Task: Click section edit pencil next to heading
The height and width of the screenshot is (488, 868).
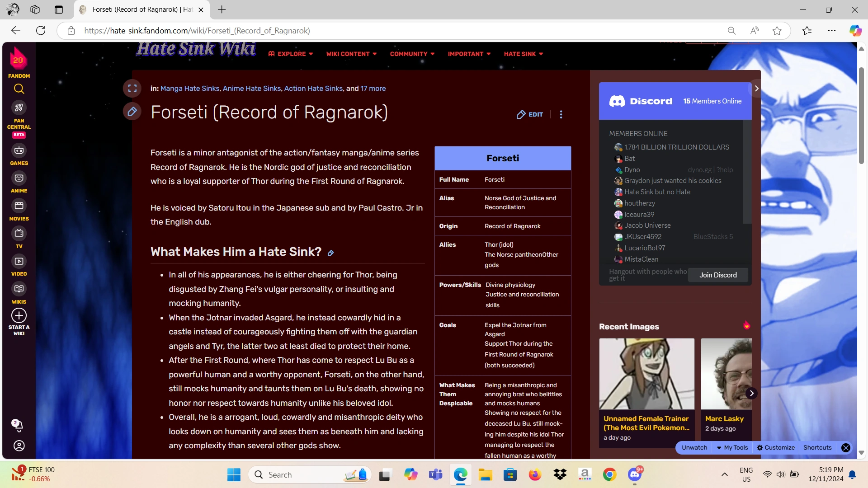Action: [330, 253]
